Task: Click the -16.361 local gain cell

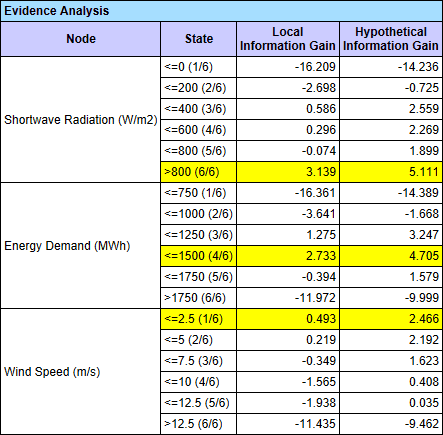Action: 288,193
